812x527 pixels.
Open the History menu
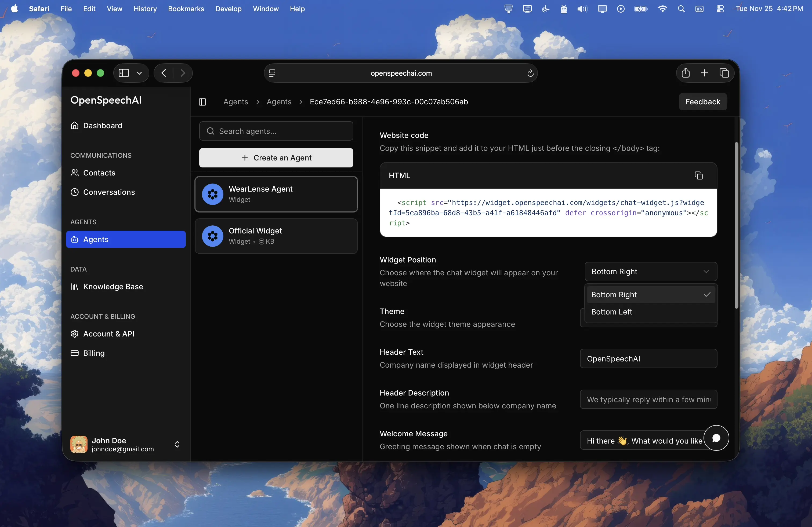click(145, 9)
